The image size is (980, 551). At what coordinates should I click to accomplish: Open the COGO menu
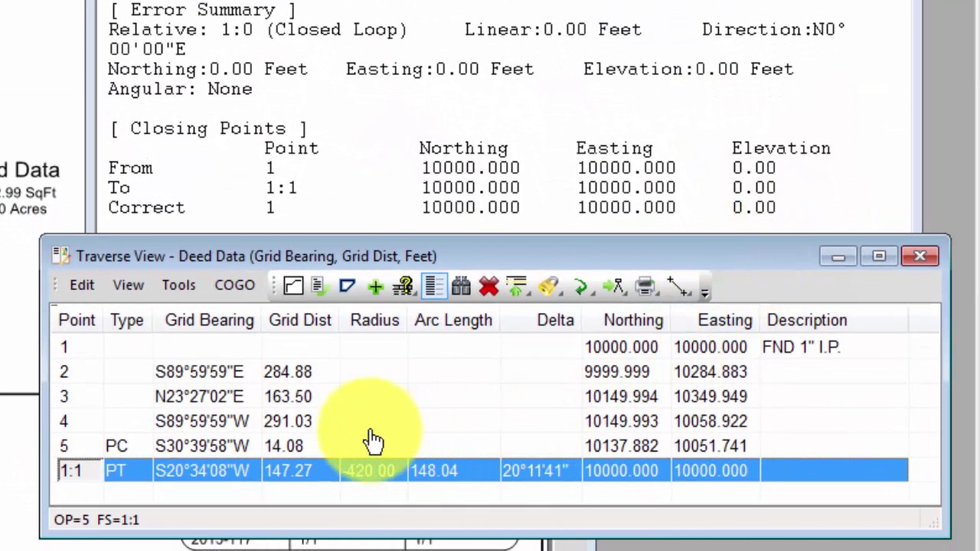234,285
